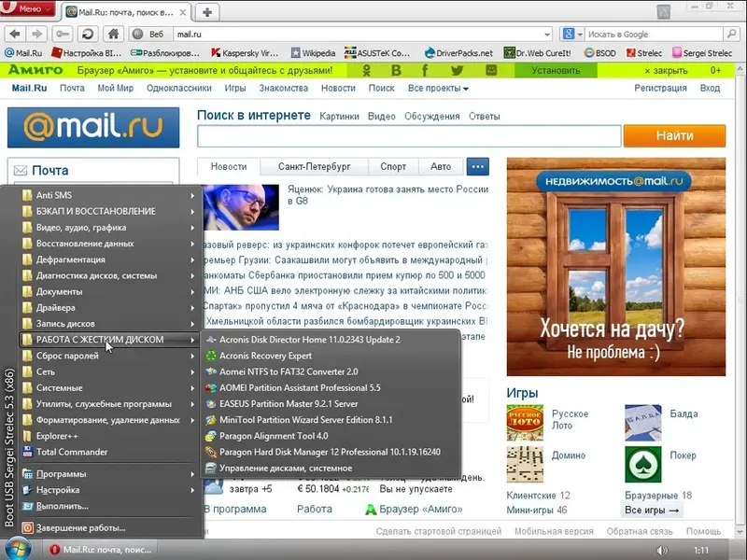This screenshot has width=747, height=560.
Task: Open the Kaspersky Vir... bookmark
Action: (x=245, y=53)
